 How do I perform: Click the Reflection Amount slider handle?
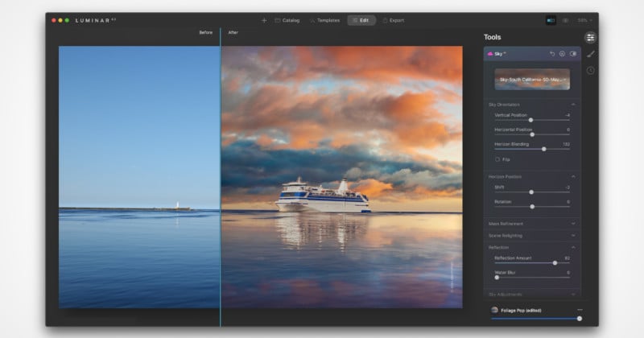[x=555, y=262]
